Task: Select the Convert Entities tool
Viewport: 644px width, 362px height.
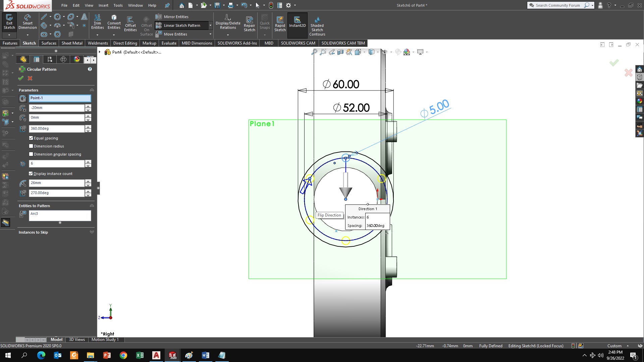Action: pyautogui.click(x=114, y=21)
